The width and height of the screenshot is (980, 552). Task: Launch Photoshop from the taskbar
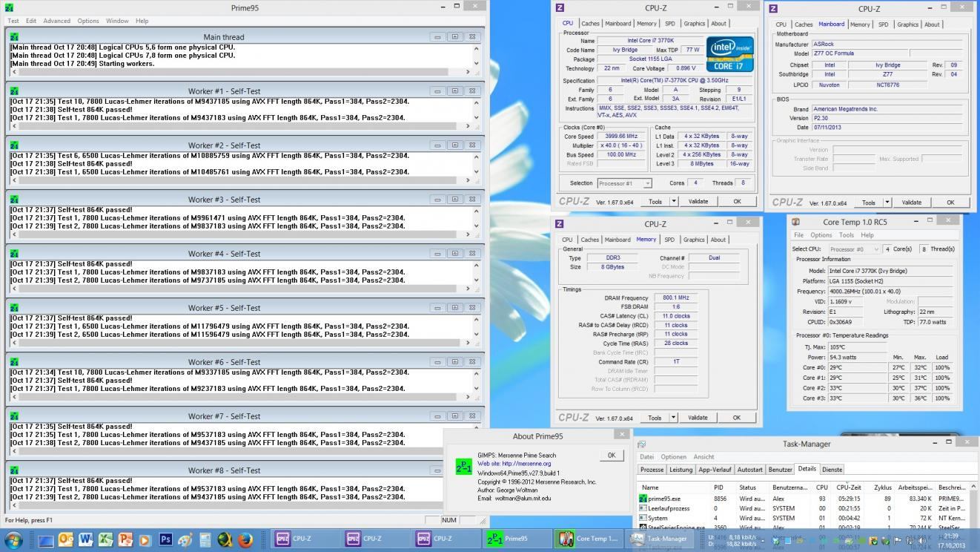click(165, 539)
